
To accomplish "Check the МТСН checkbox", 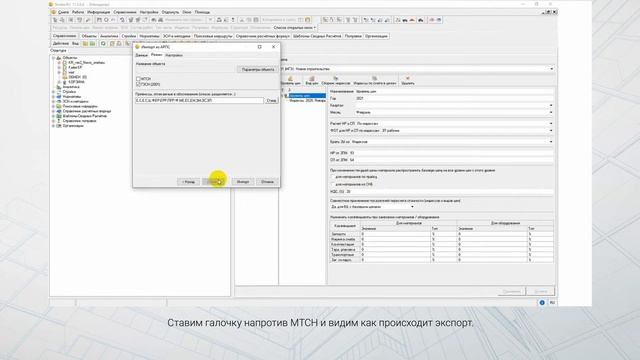I will point(138,79).
